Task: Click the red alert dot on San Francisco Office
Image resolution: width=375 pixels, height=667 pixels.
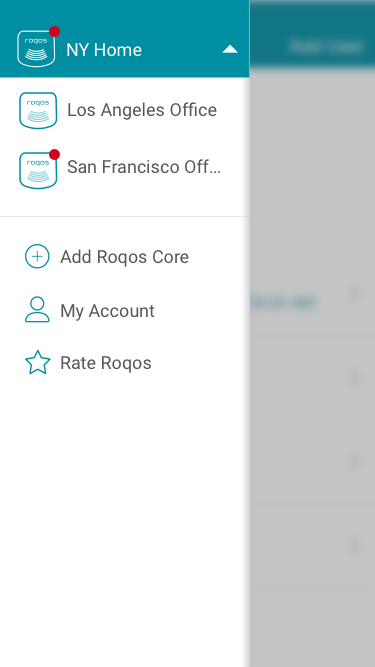Action: point(54,154)
